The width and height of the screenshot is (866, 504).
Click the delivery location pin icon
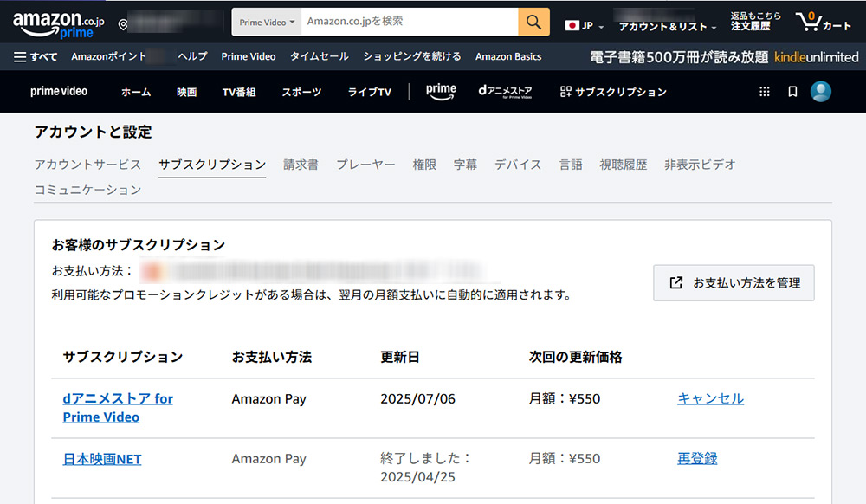tap(123, 24)
